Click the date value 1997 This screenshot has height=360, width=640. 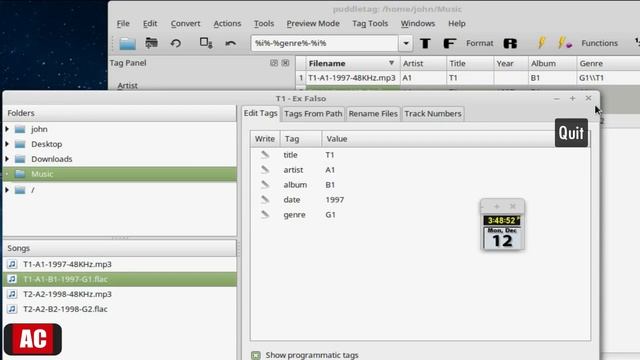pos(335,200)
